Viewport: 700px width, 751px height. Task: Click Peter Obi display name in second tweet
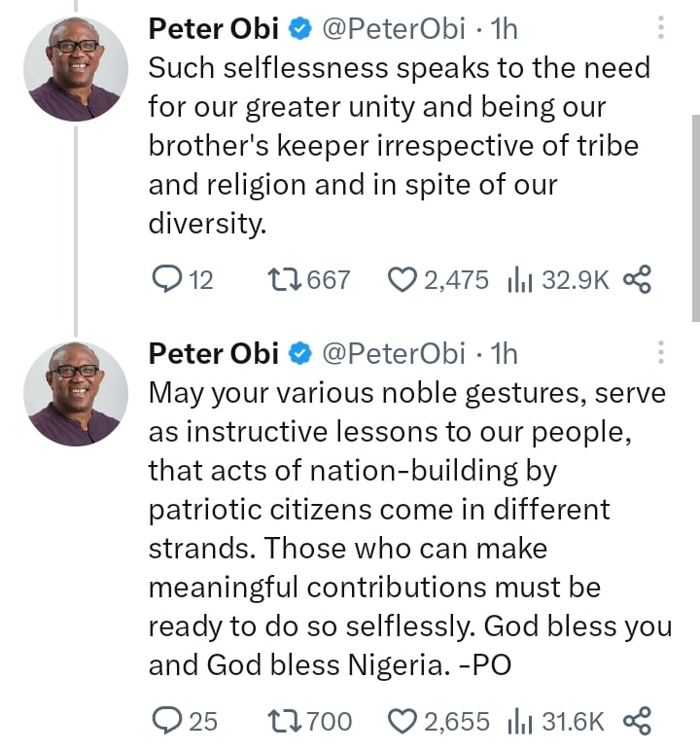(214, 353)
